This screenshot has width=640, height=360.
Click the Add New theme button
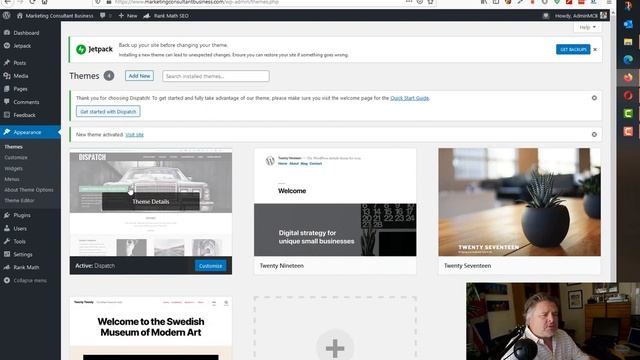pos(139,76)
